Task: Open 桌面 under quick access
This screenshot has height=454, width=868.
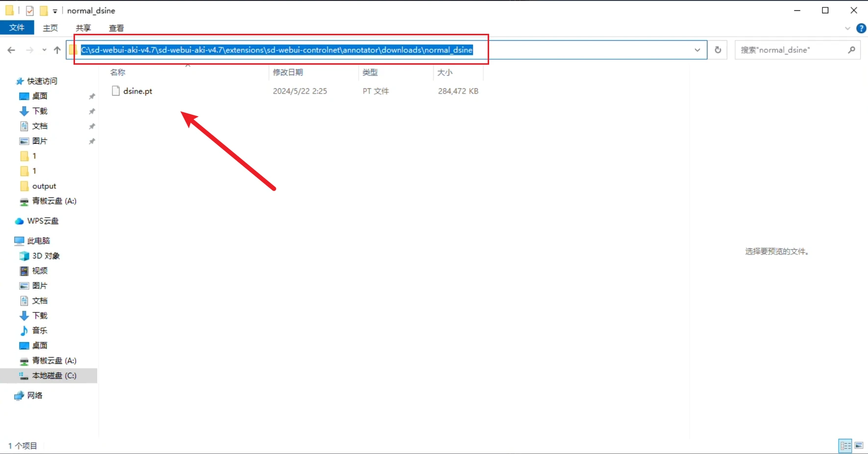Action: point(40,96)
